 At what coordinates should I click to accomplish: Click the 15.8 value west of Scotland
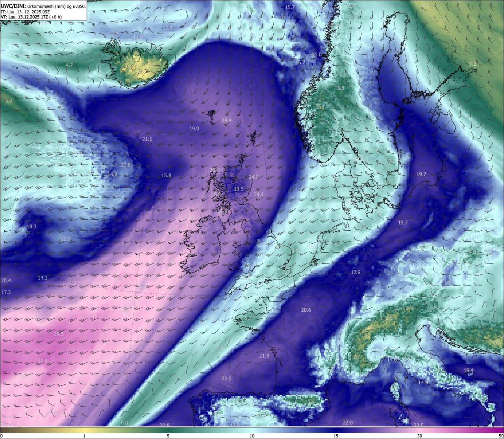pos(166,176)
